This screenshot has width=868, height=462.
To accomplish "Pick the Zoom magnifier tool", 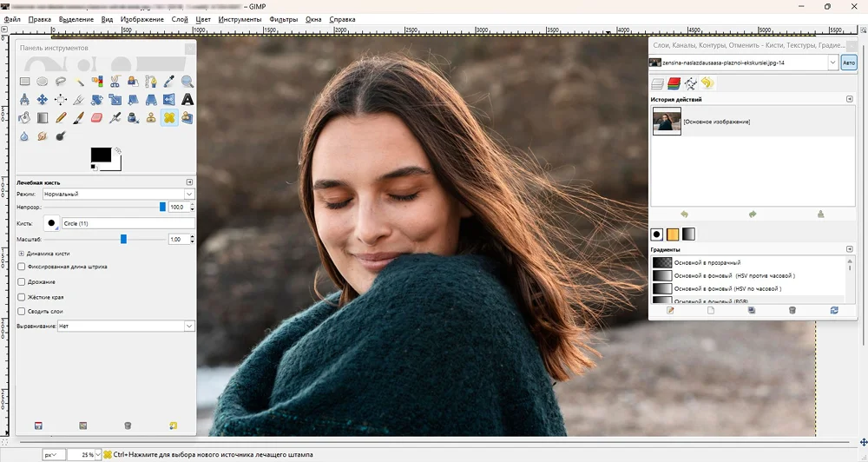I will (187, 82).
